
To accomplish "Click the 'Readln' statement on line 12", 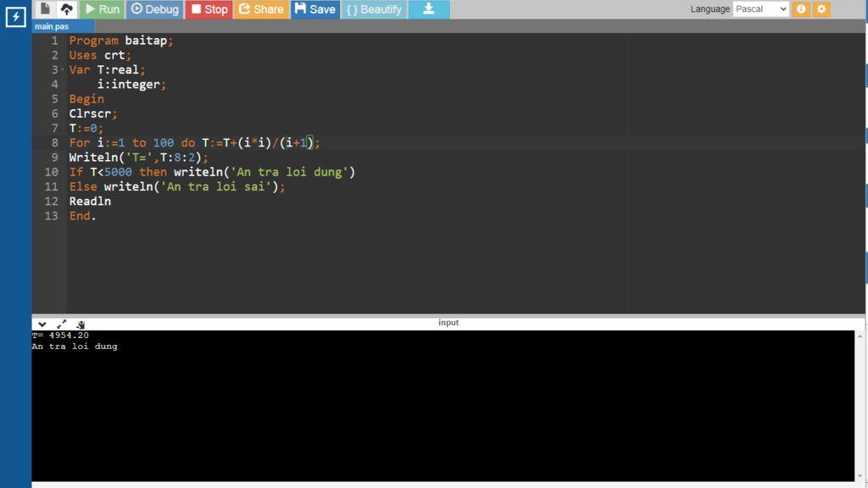I will point(90,202).
